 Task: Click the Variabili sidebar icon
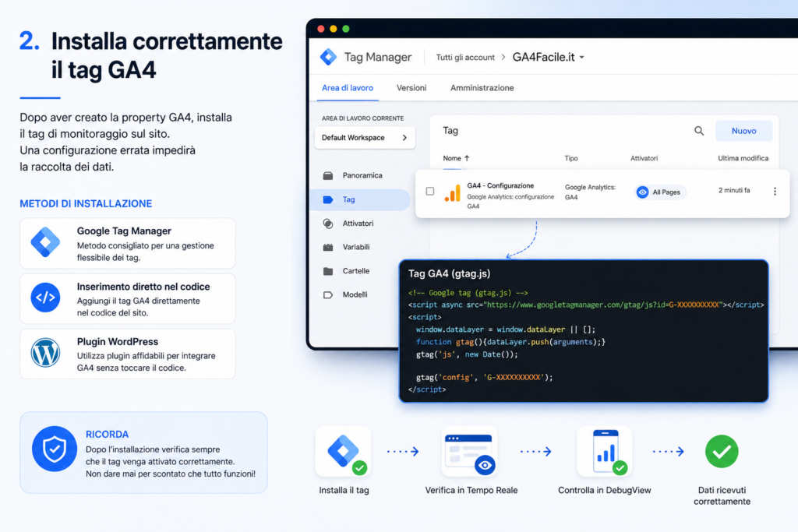(328, 247)
